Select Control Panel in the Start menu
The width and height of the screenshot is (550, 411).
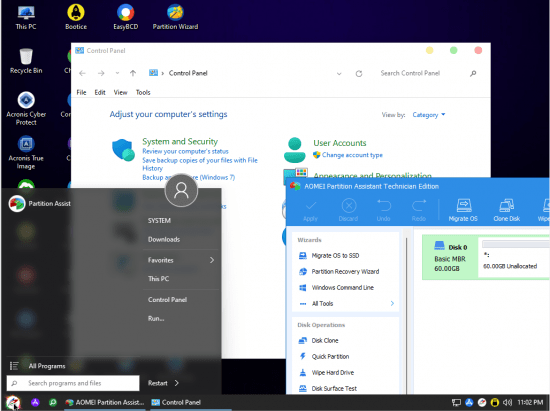167,300
